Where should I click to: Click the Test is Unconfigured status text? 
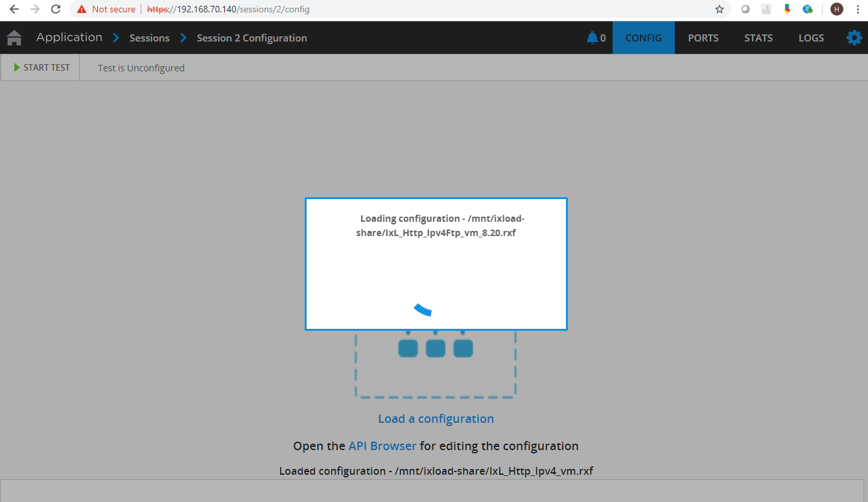coord(141,68)
